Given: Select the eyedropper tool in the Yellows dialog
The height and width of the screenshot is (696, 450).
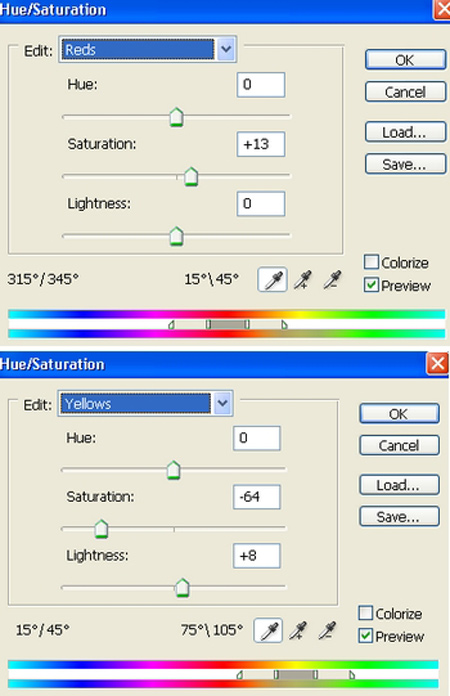Looking at the screenshot, I should point(268,630).
